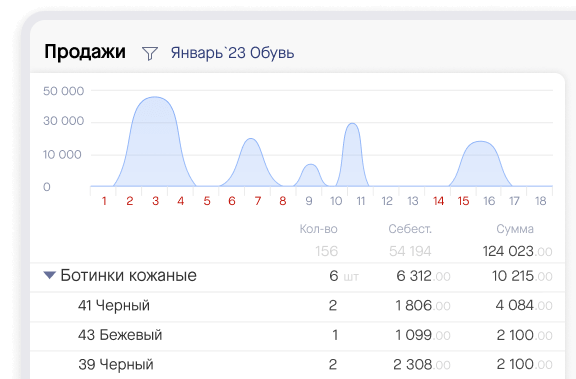This screenshot has height=379, width=576.
Task: Sort by the Себест. column header
Action: [x=410, y=229]
